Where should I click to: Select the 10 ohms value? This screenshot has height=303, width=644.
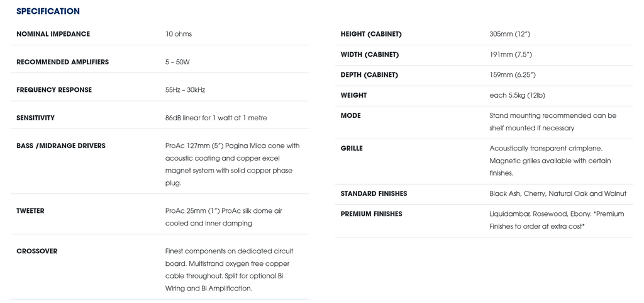pos(179,34)
